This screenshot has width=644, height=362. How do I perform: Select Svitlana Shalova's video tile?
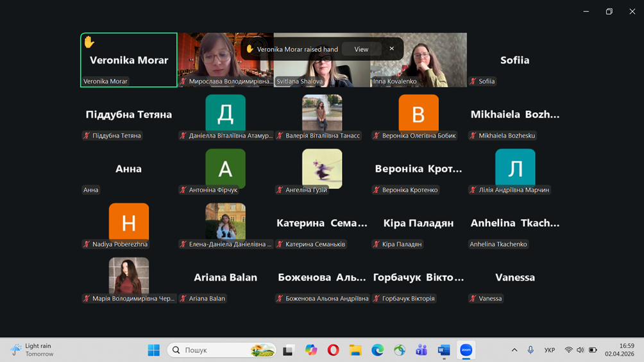coord(322,60)
